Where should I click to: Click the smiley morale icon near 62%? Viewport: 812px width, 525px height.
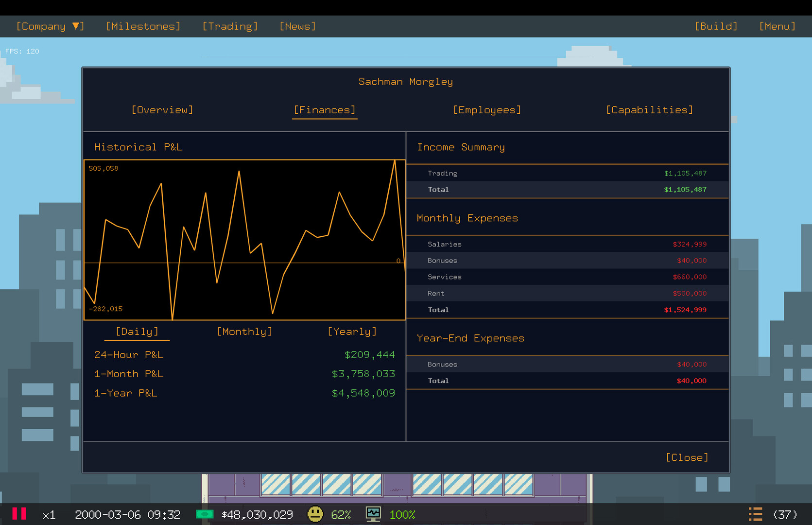click(x=315, y=514)
